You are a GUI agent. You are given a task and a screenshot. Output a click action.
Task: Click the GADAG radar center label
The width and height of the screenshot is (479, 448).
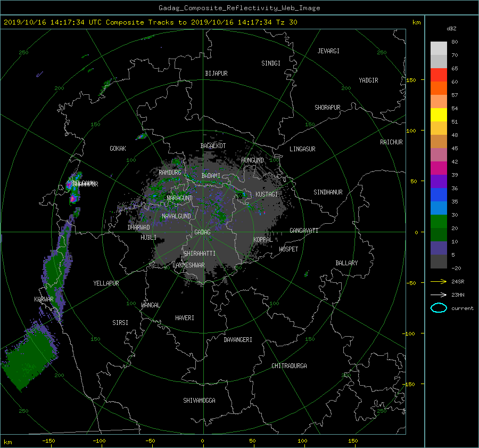203,232
